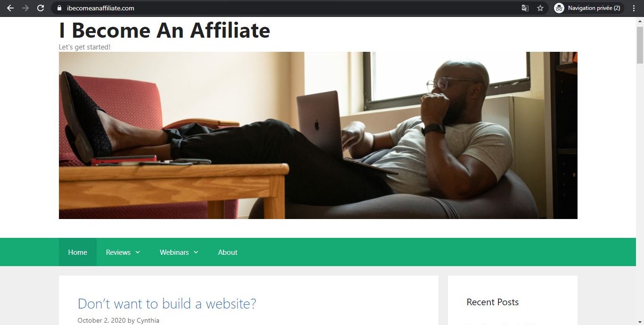
Task: Click the padlock site security icon
Action: [59, 8]
